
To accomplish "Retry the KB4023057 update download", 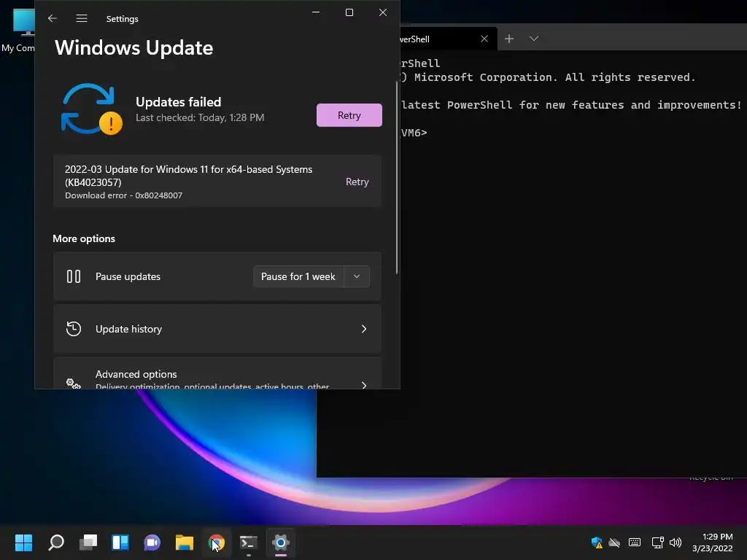I will [x=357, y=182].
